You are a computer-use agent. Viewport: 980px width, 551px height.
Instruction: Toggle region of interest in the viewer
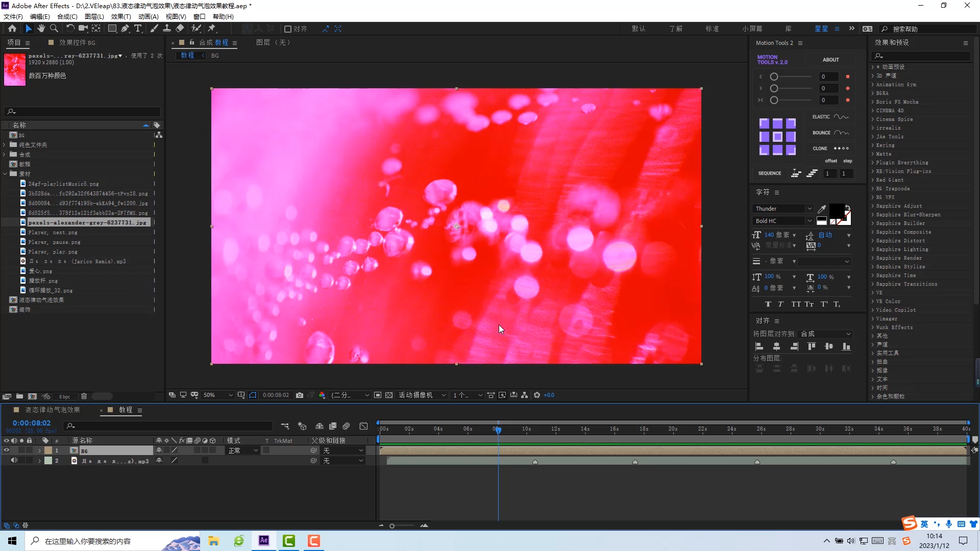click(x=378, y=395)
